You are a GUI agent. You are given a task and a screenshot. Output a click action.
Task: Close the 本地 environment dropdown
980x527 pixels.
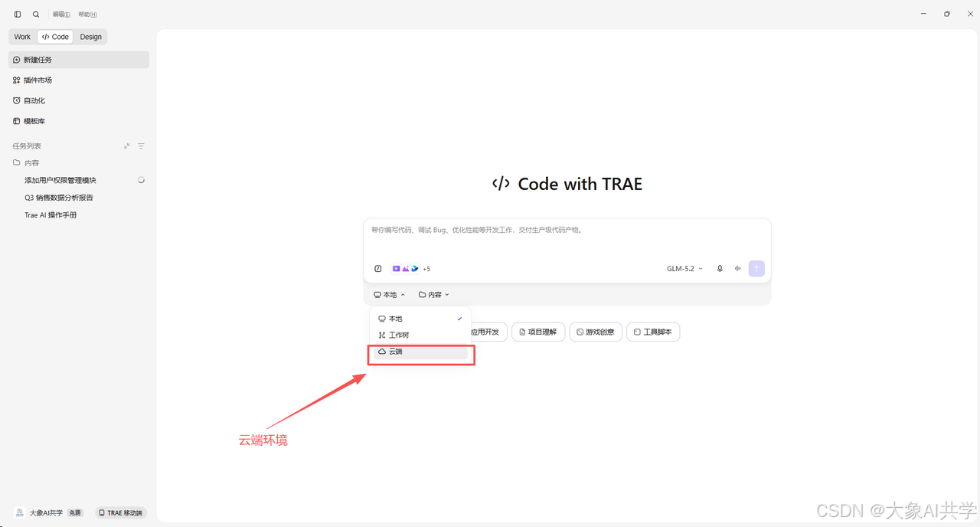[x=390, y=295]
